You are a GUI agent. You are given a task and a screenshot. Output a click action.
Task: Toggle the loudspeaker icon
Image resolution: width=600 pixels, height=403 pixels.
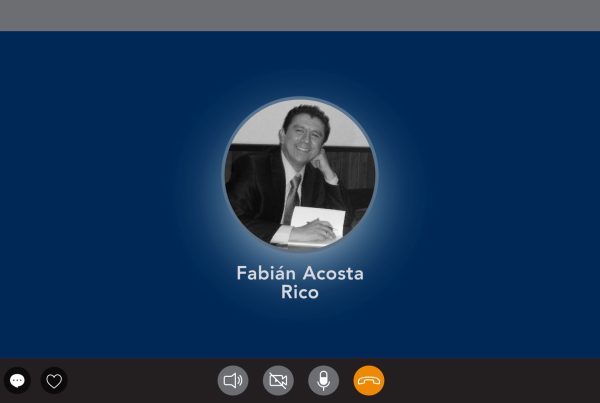[x=233, y=380]
